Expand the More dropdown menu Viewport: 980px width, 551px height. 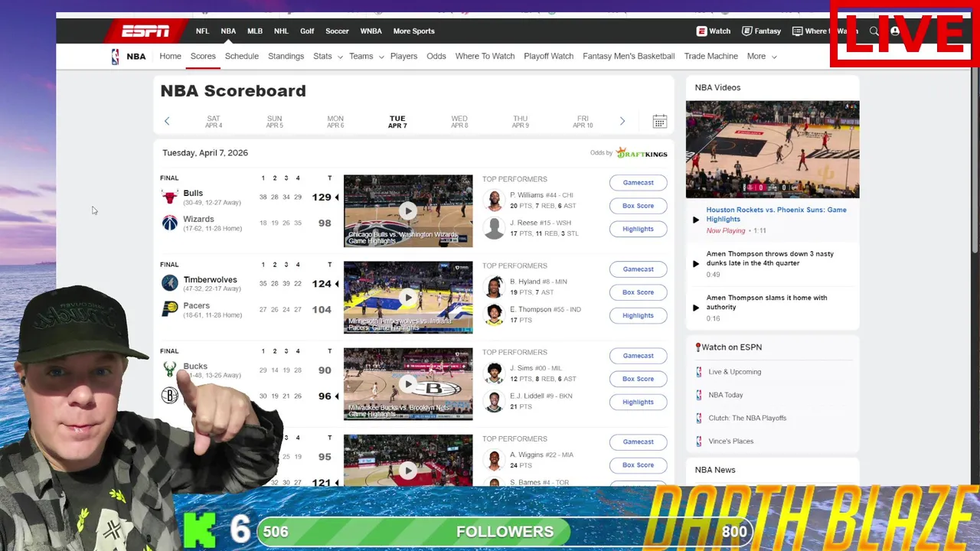762,57
